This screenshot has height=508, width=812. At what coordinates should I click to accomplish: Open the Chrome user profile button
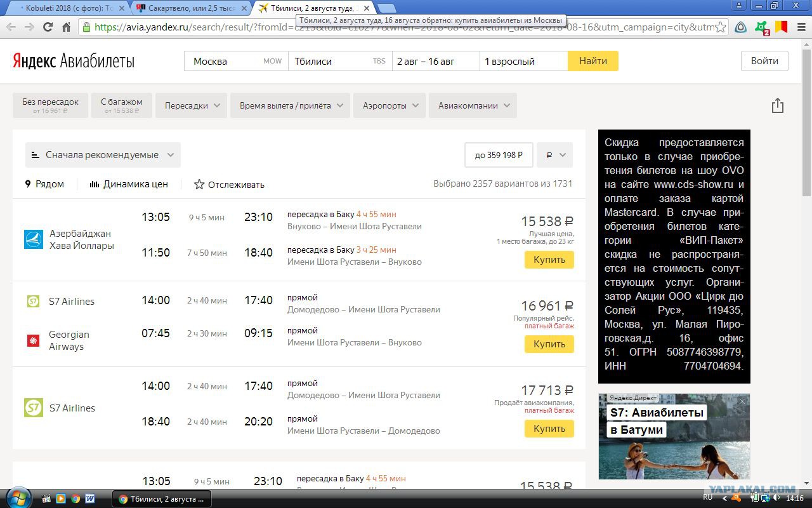738,6
